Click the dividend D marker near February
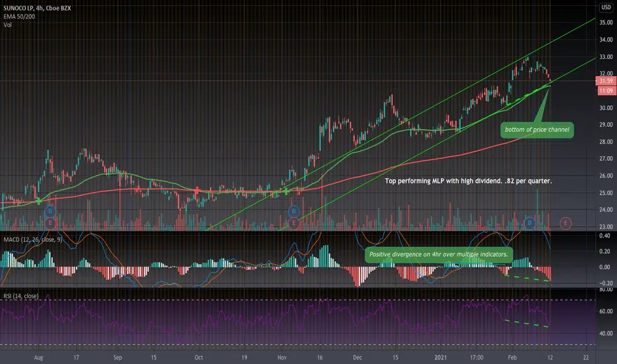Viewport: 617px width, 364px height. [530, 223]
